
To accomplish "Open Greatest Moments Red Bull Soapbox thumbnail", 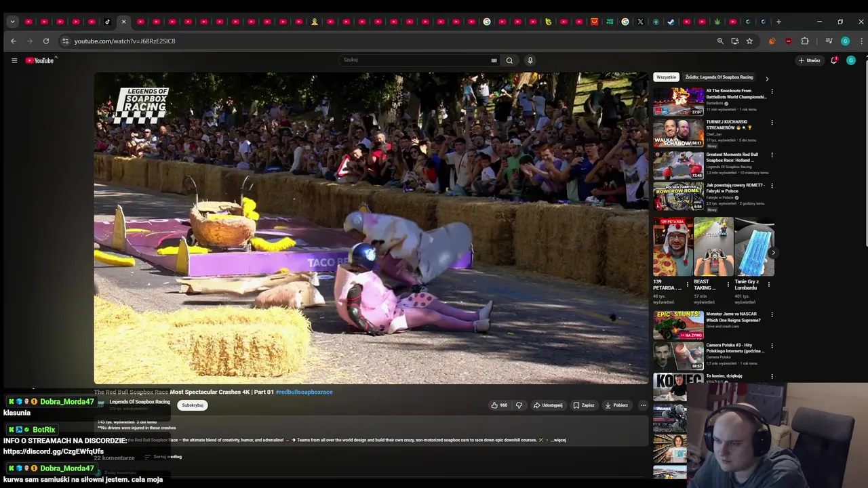I will tap(678, 165).
